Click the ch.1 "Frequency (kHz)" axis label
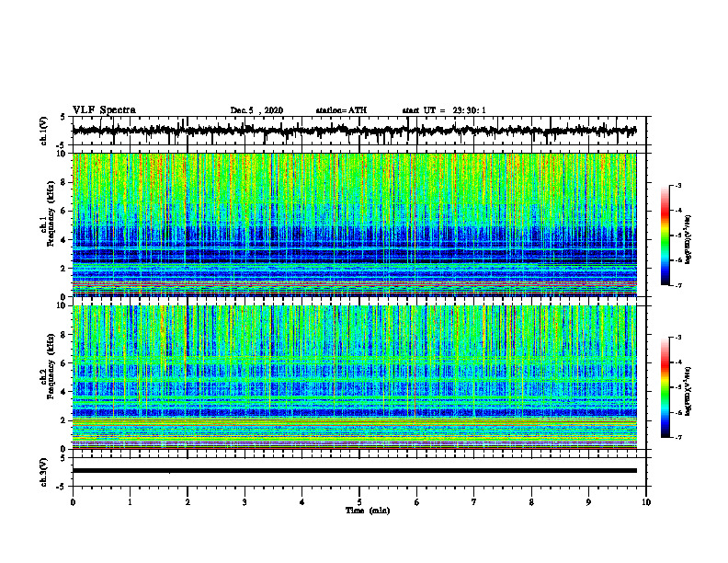Screen dimensions: 728x563 51,213
